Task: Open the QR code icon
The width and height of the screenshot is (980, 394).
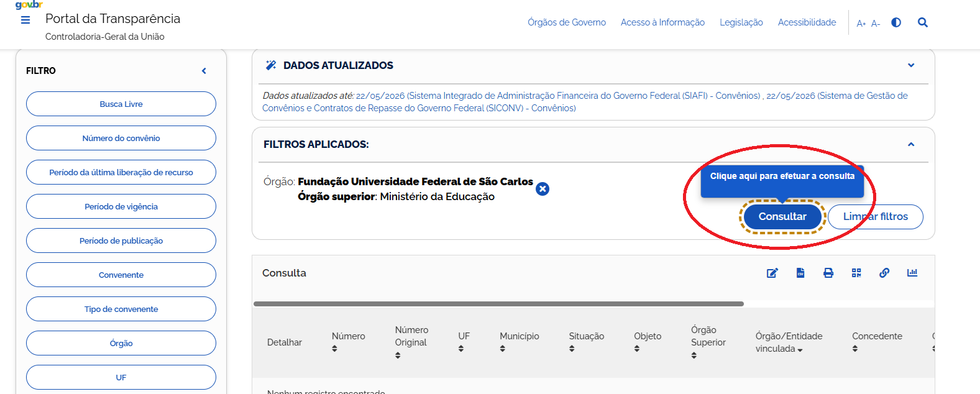Action: [x=856, y=273]
